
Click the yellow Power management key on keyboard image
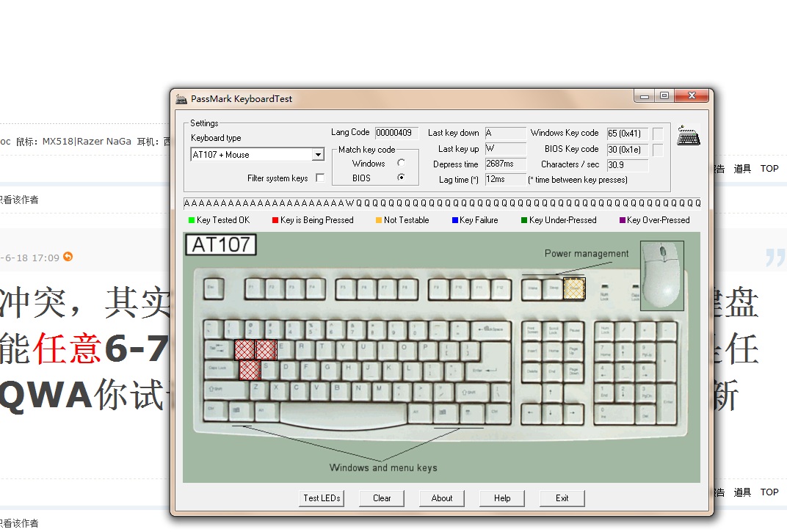pyautogui.click(x=574, y=288)
